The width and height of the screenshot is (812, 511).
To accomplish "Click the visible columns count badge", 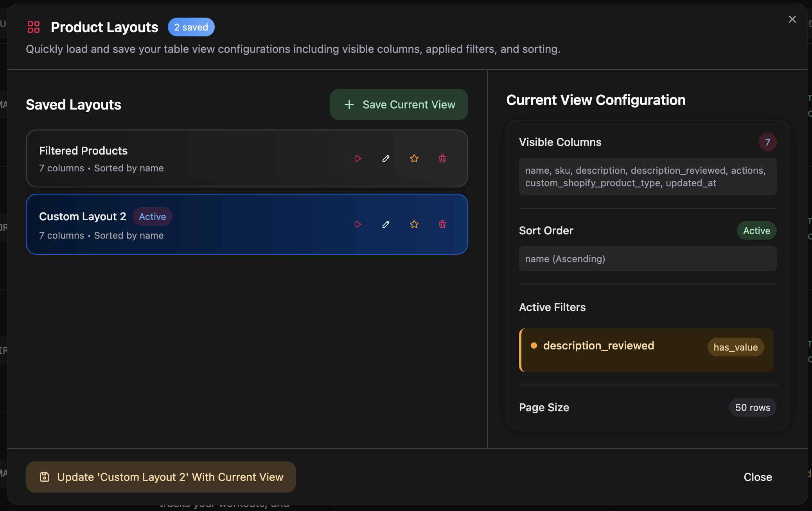I will (x=767, y=142).
